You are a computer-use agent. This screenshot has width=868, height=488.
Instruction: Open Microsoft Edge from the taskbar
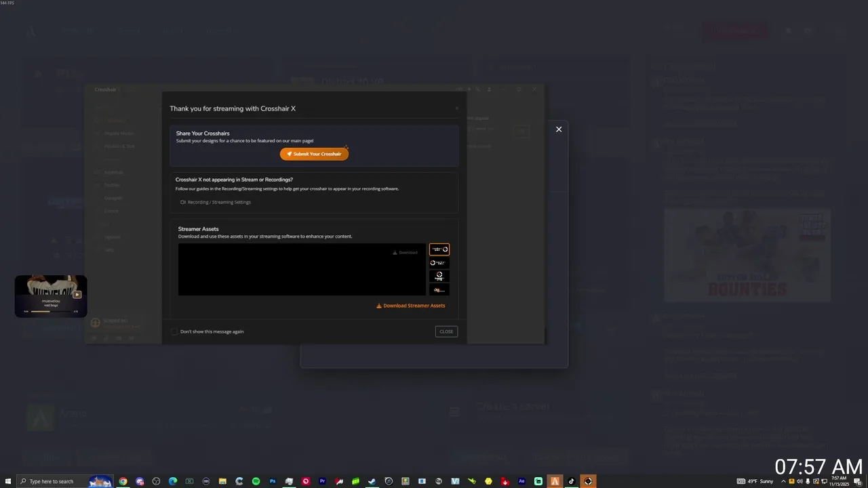[x=173, y=481]
